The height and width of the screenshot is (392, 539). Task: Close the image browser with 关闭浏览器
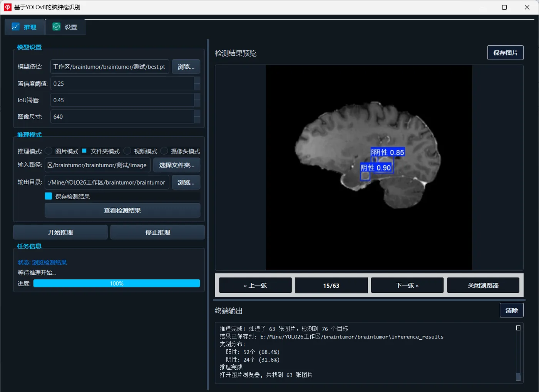[483, 285]
